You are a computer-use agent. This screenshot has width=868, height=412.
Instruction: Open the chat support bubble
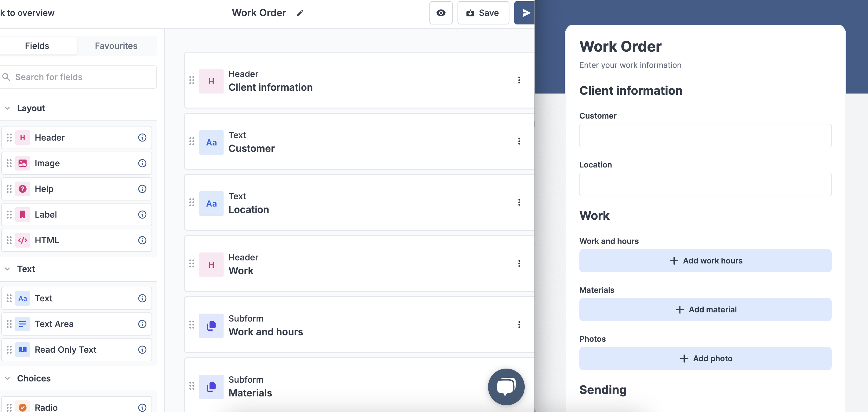506,387
